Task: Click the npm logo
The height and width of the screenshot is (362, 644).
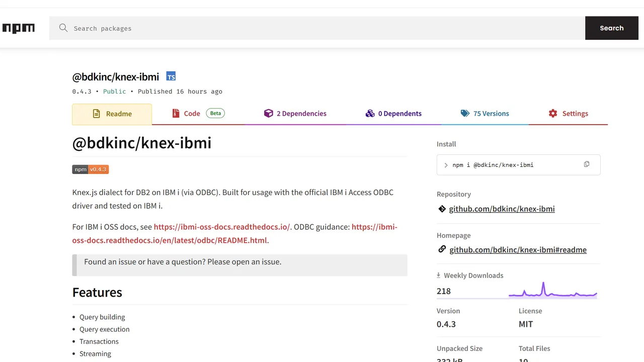Action: (19, 28)
